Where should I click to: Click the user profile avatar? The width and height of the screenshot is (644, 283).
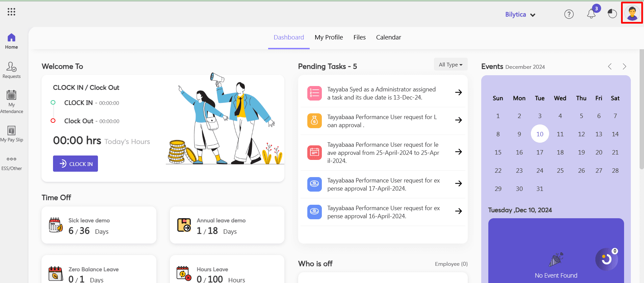(632, 13)
